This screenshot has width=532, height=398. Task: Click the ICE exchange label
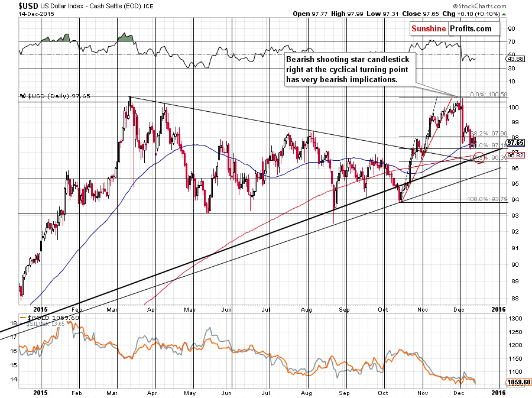pos(148,7)
